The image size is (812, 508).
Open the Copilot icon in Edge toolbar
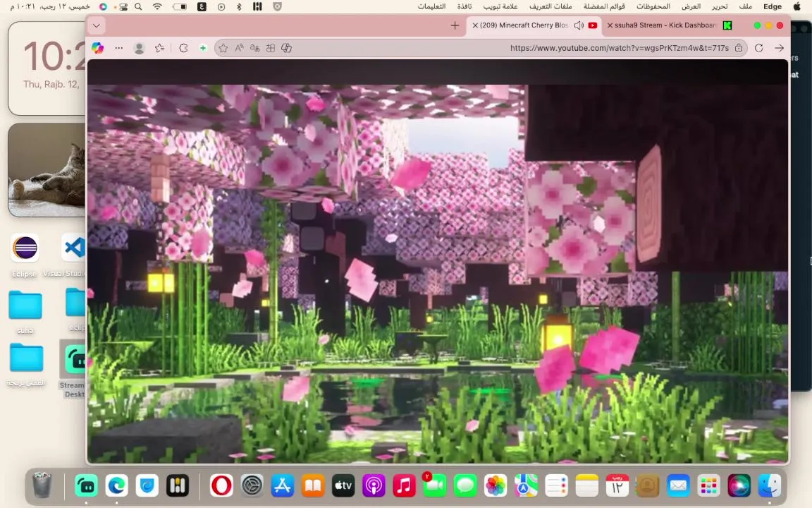[x=97, y=48]
